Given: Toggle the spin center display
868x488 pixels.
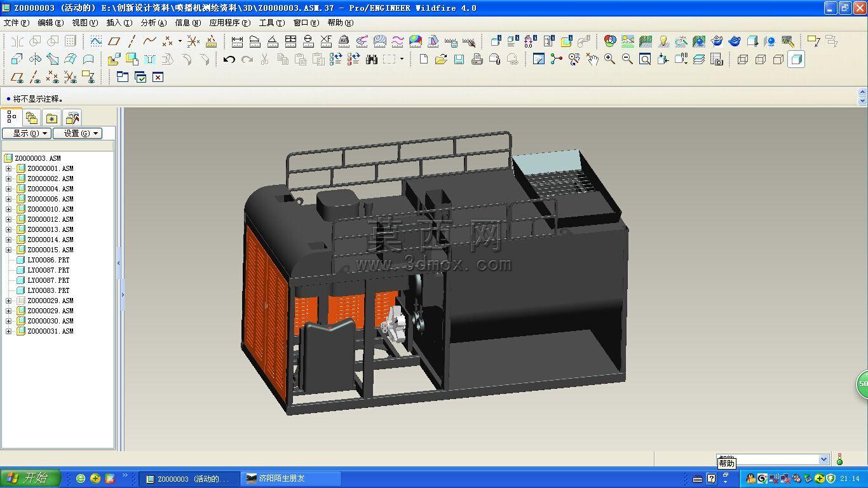Looking at the screenshot, I should tap(557, 59).
